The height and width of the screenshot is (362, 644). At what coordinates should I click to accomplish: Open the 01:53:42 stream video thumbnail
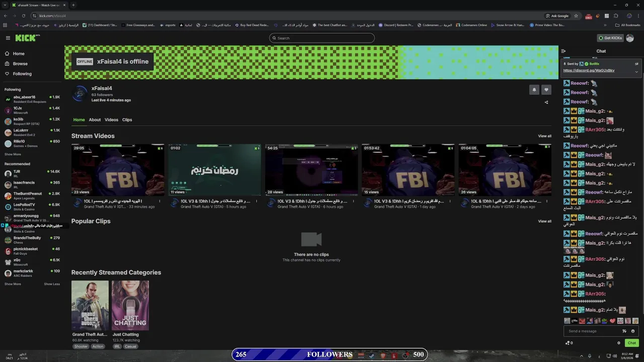coord(408,170)
